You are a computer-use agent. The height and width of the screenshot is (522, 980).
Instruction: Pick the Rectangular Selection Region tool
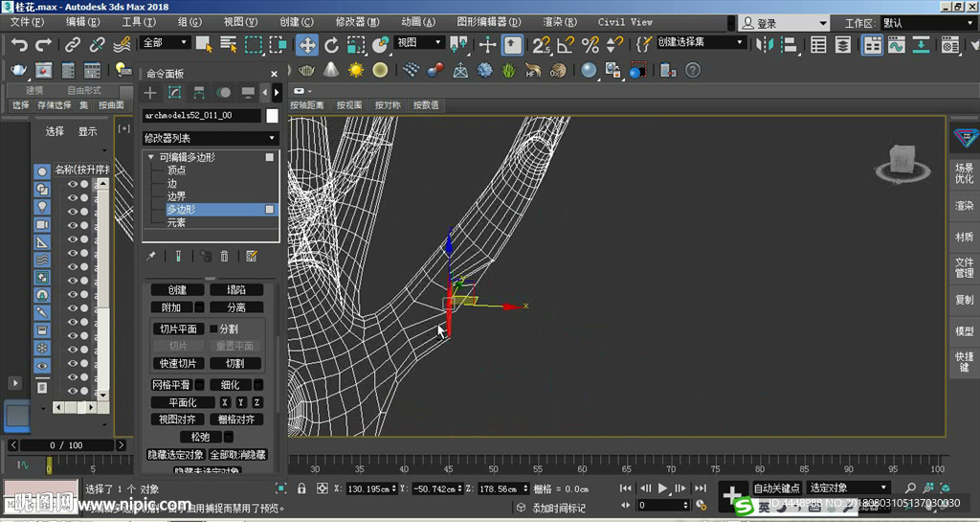pos(253,44)
